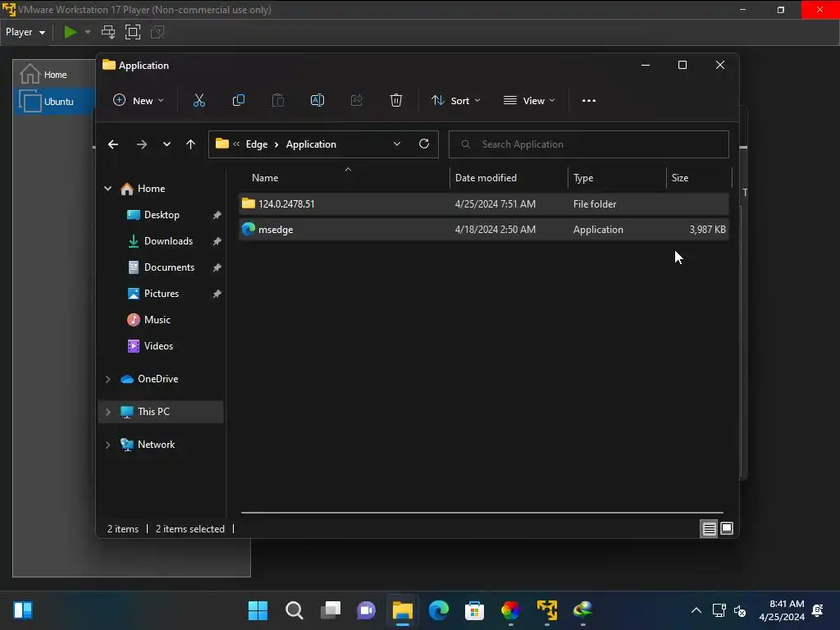Navigate up one folder level
Screen dimensions: 840x630
click(190, 144)
